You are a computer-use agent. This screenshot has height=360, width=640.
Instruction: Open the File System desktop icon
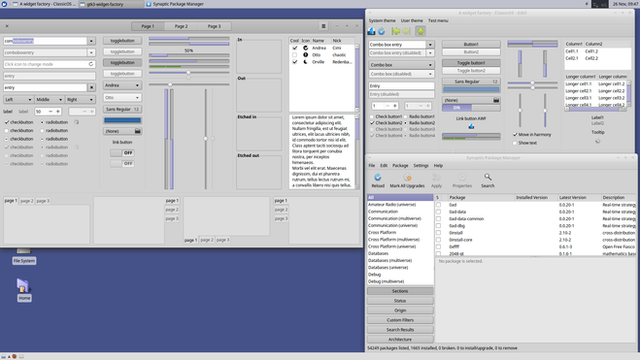click(x=24, y=256)
